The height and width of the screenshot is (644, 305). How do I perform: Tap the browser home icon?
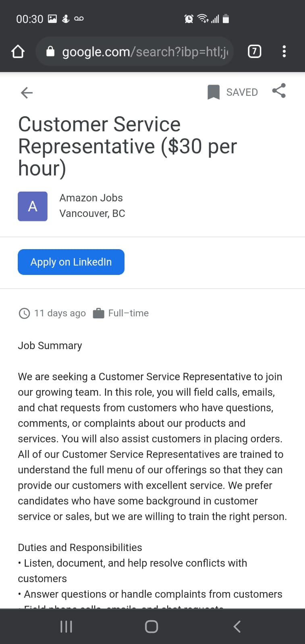tap(18, 52)
